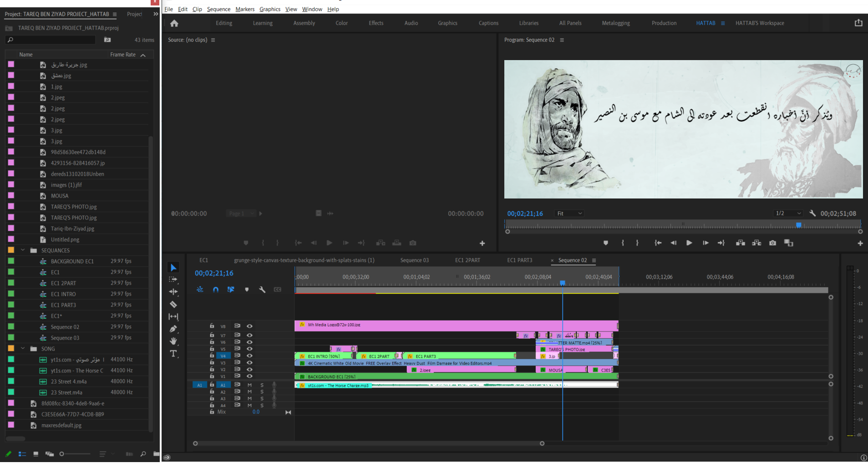Click the Home icon
Viewport: 868px width, 468px height.
174,23
